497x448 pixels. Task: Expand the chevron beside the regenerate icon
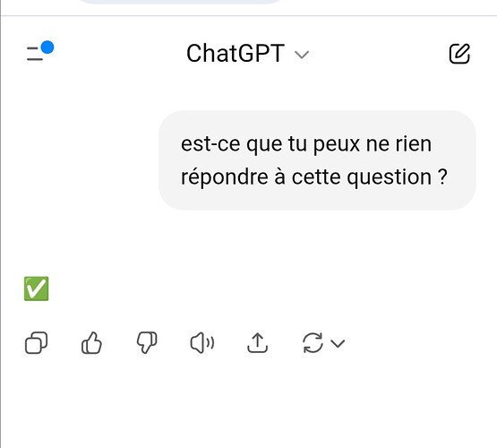(338, 343)
